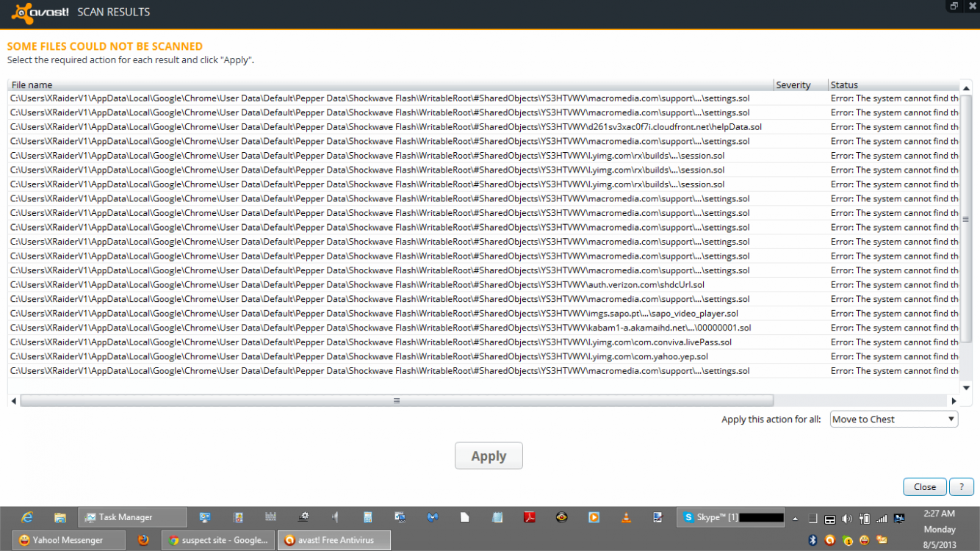
Task: Show hidden tray icons arrow
Action: click(x=795, y=519)
